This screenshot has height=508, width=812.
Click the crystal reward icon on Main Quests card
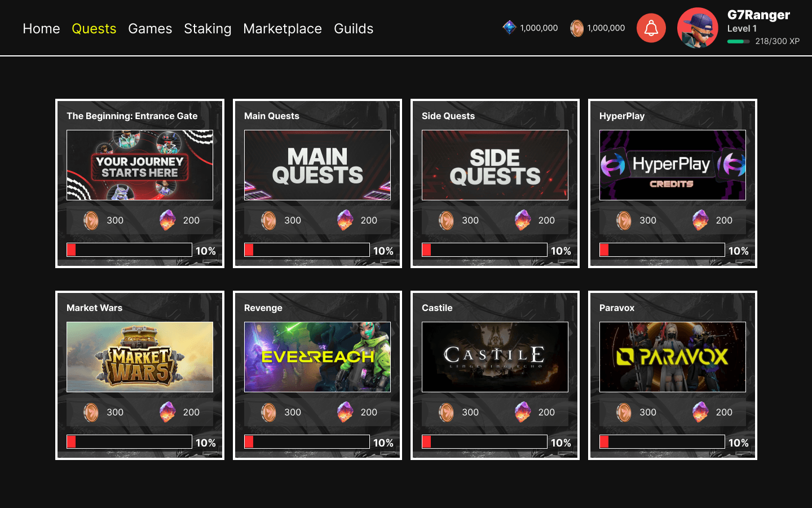[345, 220]
